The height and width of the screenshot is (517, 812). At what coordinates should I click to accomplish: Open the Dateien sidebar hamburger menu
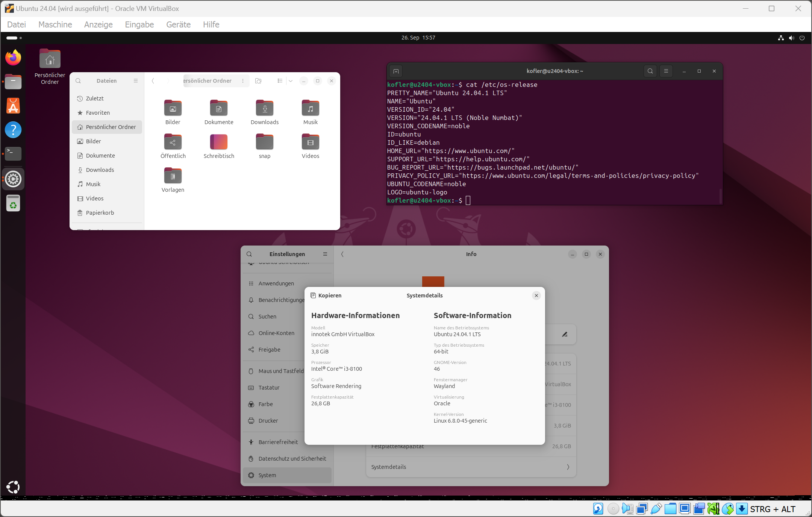pyautogui.click(x=136, y=81)
